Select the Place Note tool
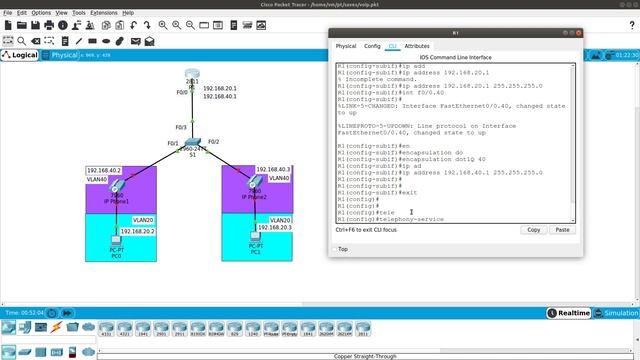Viewport: 640px width, 360px height. pyautogui.click(x=65, y=41)
